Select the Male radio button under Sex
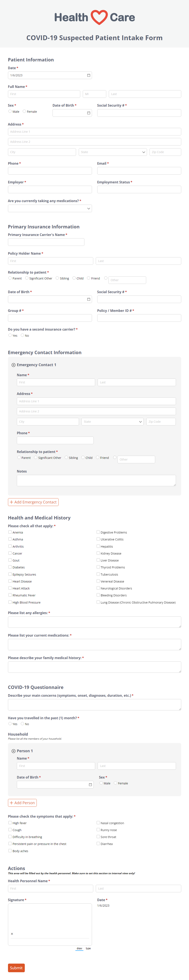Screen dimensions: 189x980 click(10, 111)
